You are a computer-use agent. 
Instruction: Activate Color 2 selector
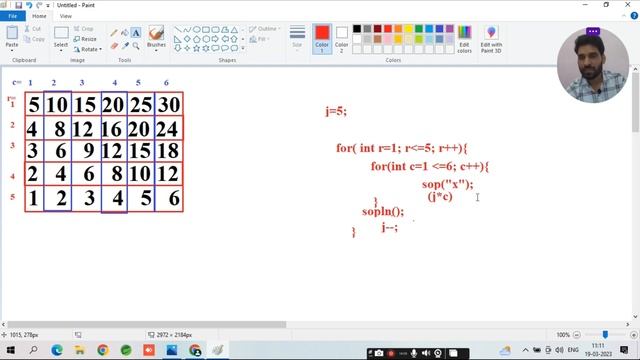click(x=342, y=39)
